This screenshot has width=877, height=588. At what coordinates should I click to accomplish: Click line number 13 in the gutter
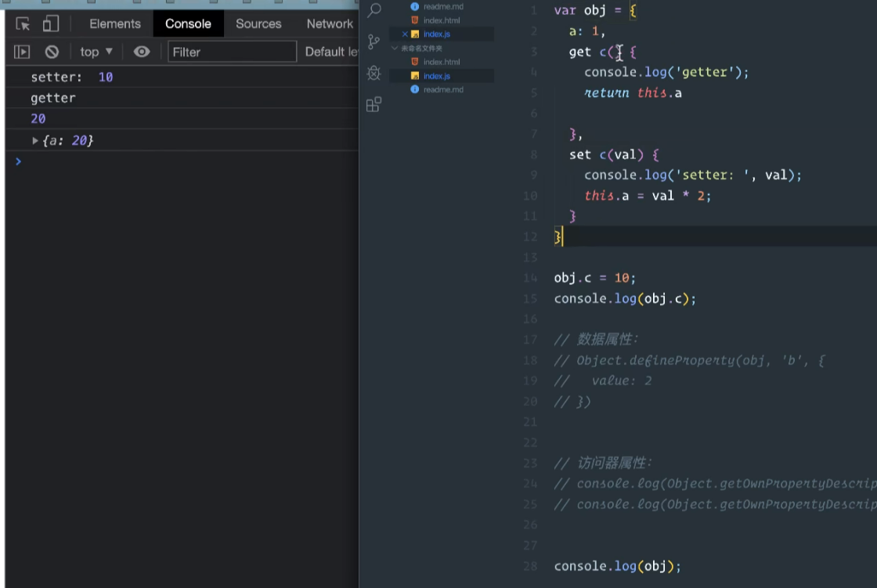tap(529, 258)
